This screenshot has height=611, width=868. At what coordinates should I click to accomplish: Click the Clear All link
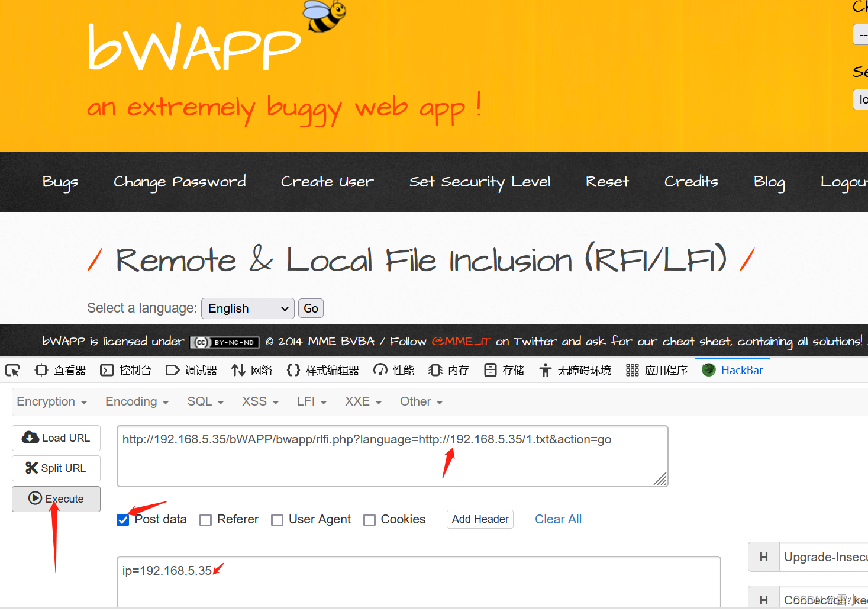pos(558,519)
